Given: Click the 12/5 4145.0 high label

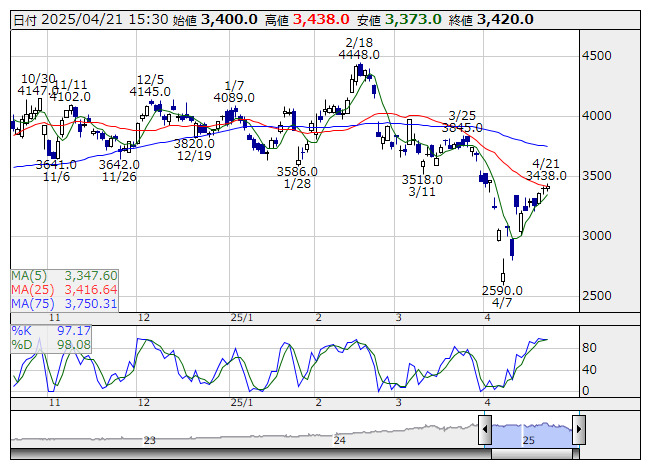Looking at the screenshot, I should coord(150,85).
